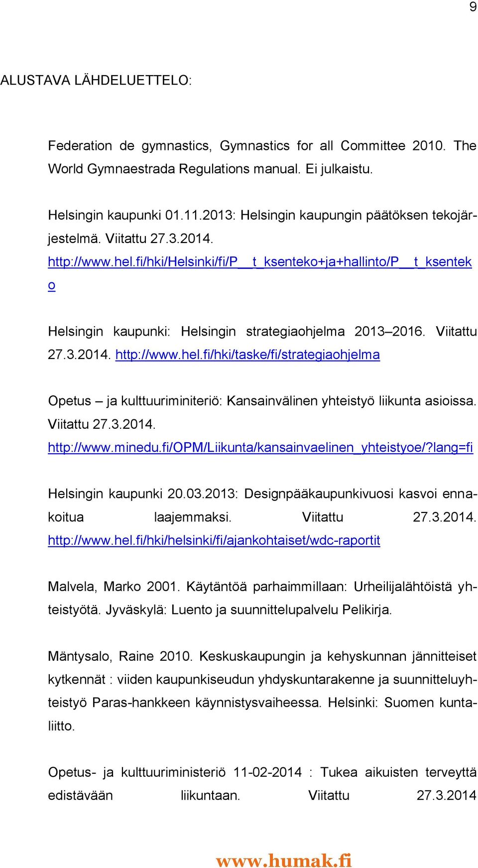
Task: Click 'Jyväskylä: Luento ja suunnittelupalvelu Pelikirja.'
Action: (248, 610)
